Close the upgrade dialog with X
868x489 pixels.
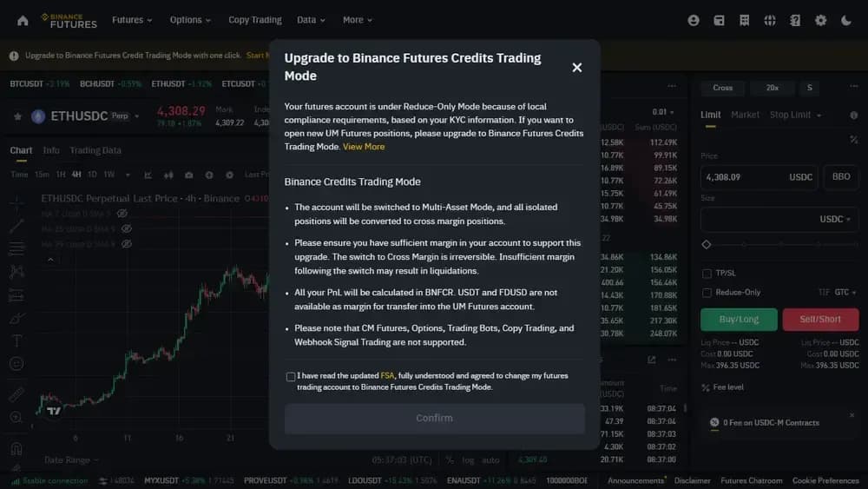[x=577, y=67]
